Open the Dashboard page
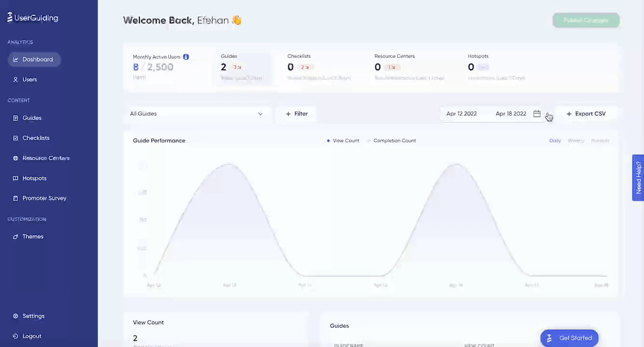644x347 pixels. click(34, 59)
